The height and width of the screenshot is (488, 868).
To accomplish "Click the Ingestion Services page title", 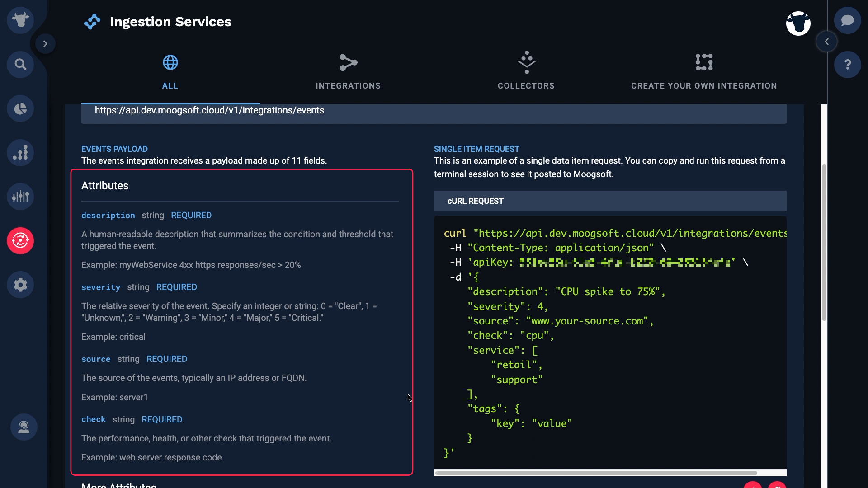I will click(x=170, y=22).
